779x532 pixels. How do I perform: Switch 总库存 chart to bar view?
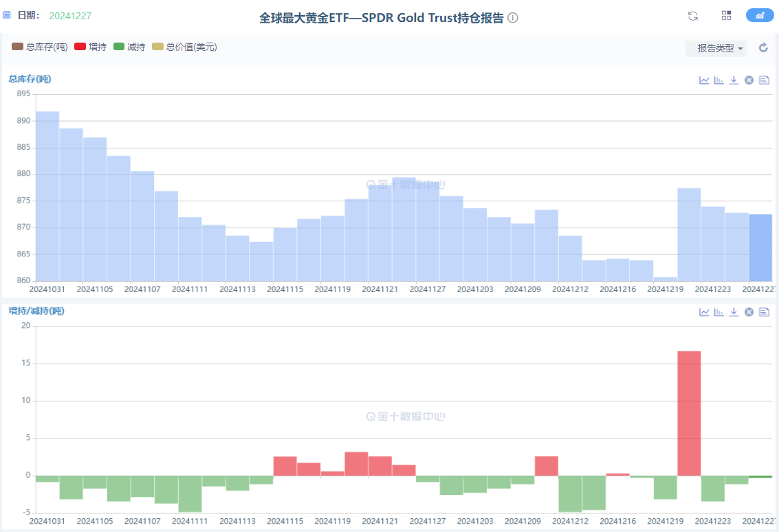pyautogui.click(x=719, y=80)
